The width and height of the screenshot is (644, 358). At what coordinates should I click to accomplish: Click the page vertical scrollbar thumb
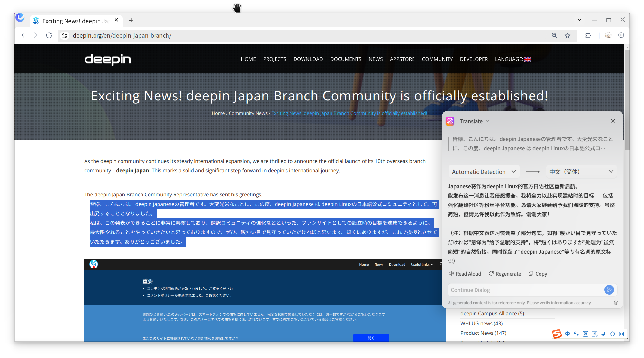click(x=627, y=100)
